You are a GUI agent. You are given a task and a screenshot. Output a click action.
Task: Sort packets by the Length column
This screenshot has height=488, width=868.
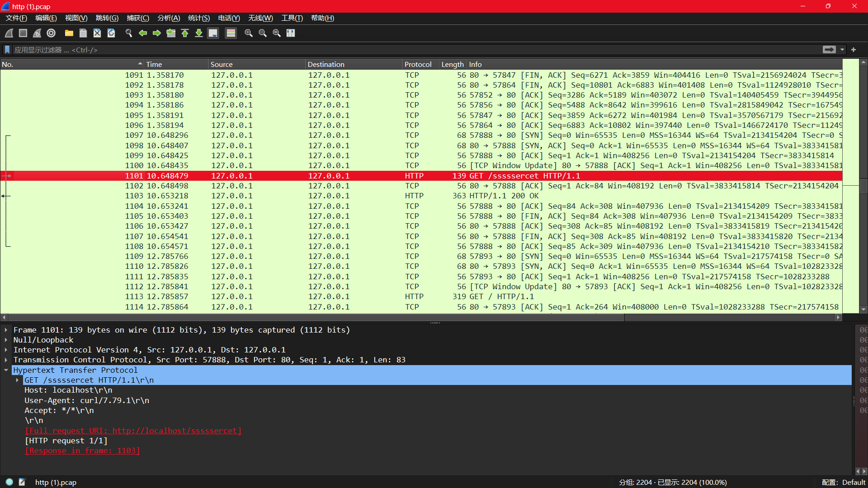[453, 64]
